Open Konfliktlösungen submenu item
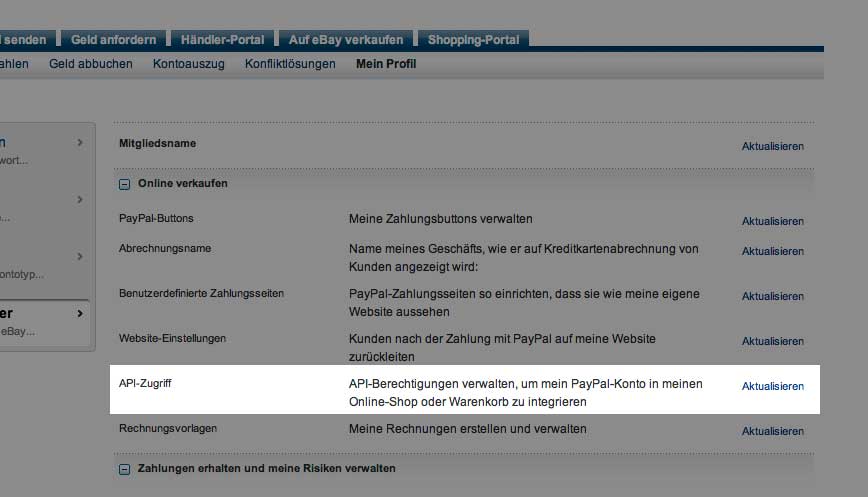This screenshot has width=868, height=497. [290, 64]
